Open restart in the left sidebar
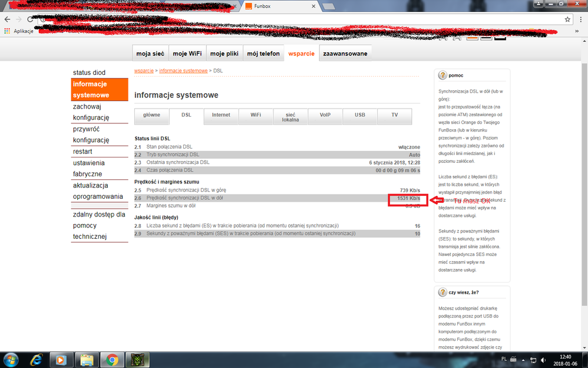588x368 pixels. [x=82, y=151]
